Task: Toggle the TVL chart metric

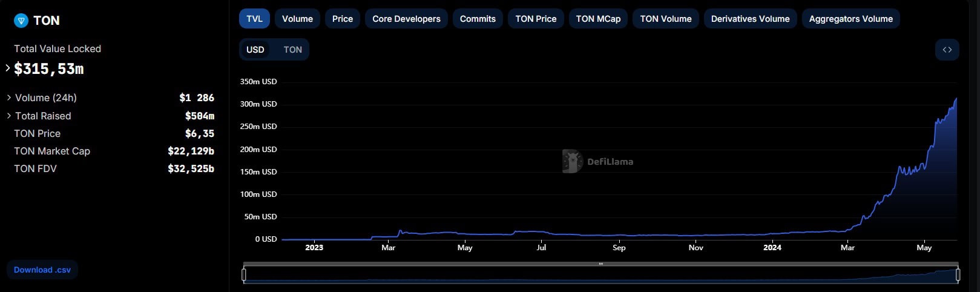Action: tap(254, 19)
